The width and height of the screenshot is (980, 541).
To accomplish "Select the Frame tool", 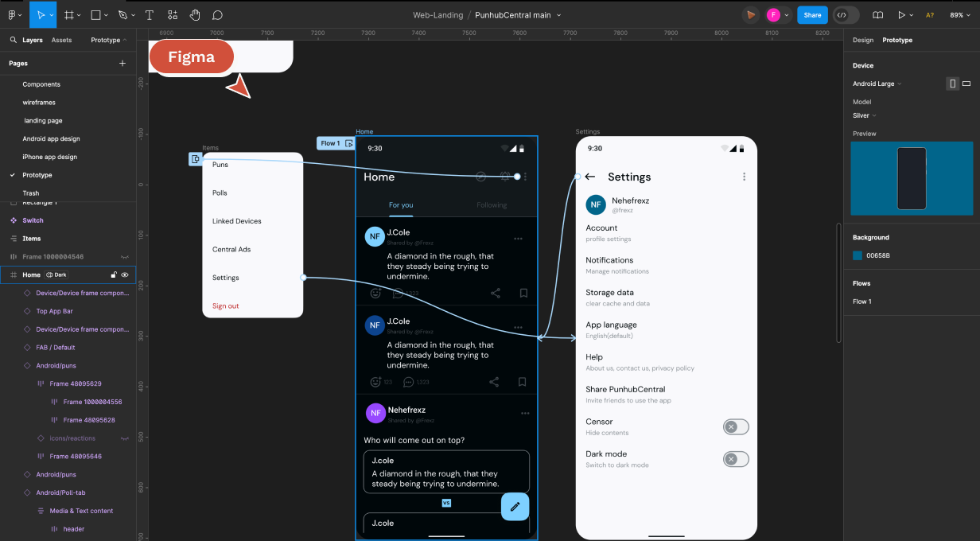I will point(69,14).
